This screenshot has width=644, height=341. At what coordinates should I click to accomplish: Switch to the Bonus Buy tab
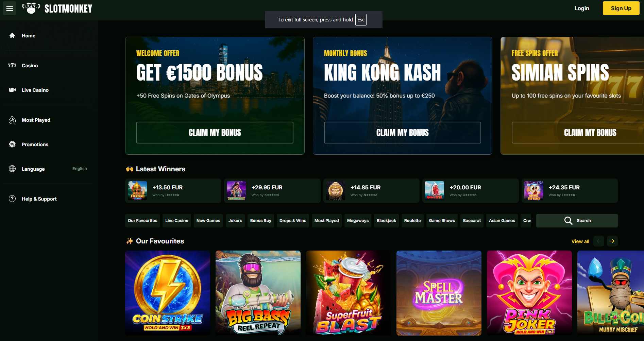coord(261,221)
